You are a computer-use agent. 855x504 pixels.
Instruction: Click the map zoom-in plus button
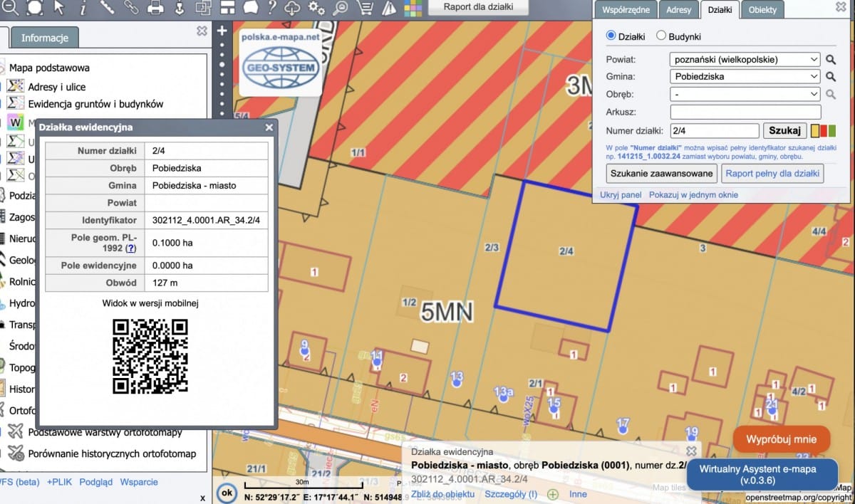point(222,31)
